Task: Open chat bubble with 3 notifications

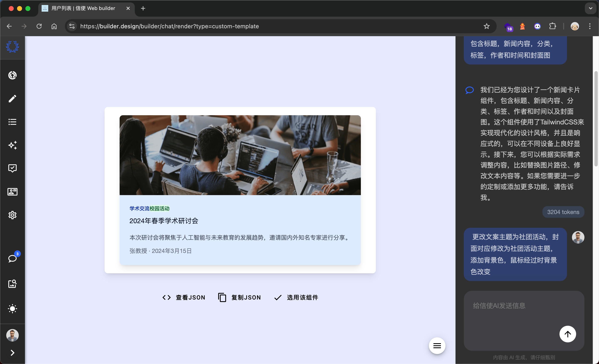Action: tap(12, 259)
